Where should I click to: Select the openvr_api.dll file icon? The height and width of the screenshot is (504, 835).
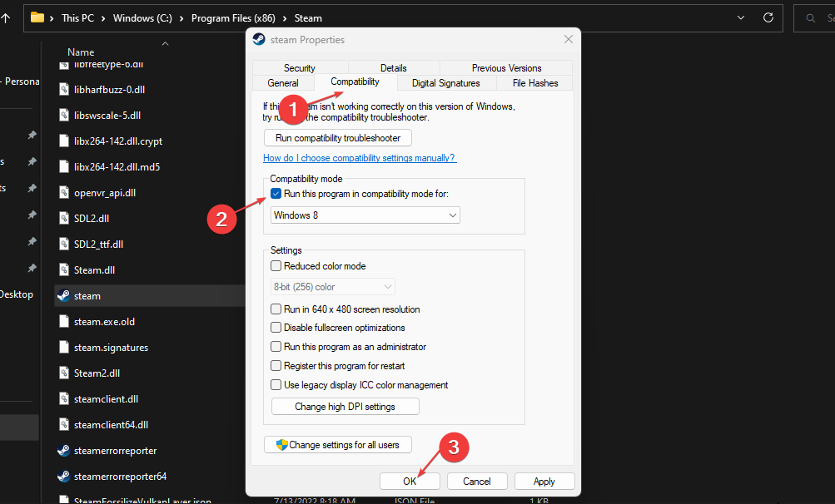(64, 193)
